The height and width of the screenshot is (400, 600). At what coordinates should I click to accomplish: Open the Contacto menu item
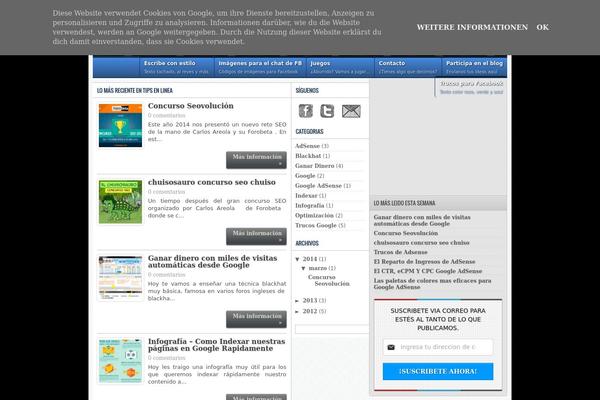(x=408, y=67)
